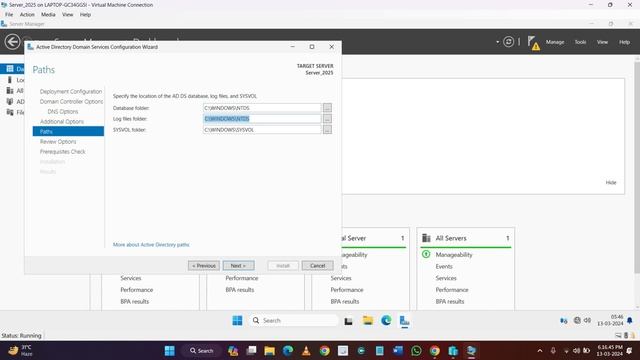Screen dimensions: 640x360
Task: Open the Action menu of Virtual Machine Connection
Action: point(27,15)
